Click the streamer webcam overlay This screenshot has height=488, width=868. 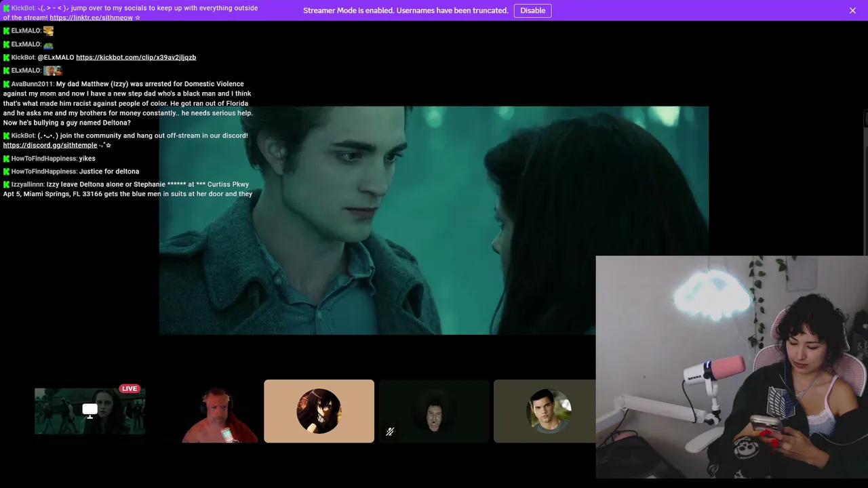732,367
